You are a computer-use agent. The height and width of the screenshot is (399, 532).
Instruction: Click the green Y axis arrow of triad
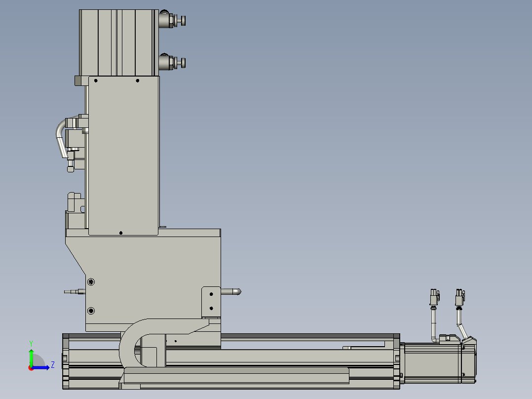click(31, 357)
